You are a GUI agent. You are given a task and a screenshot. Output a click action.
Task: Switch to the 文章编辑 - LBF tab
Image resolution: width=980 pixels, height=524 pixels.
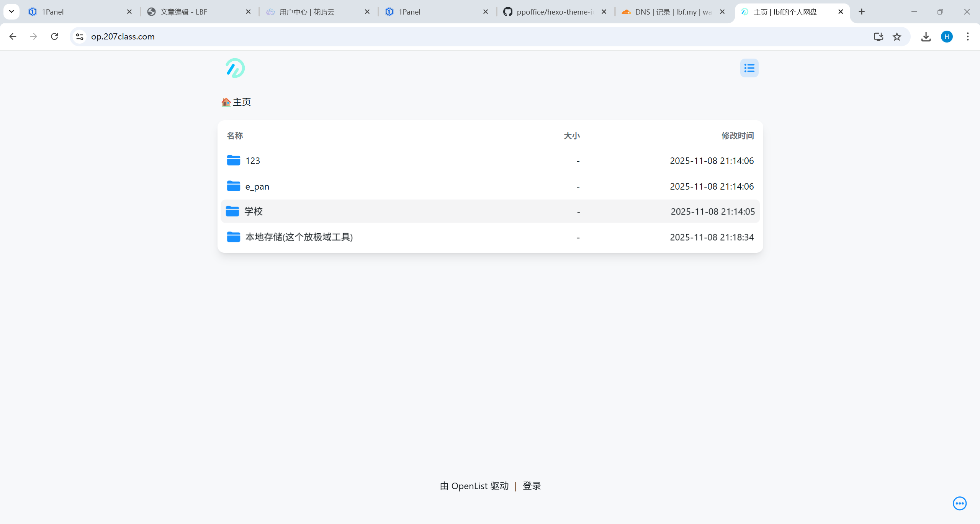tap(184, 12)
